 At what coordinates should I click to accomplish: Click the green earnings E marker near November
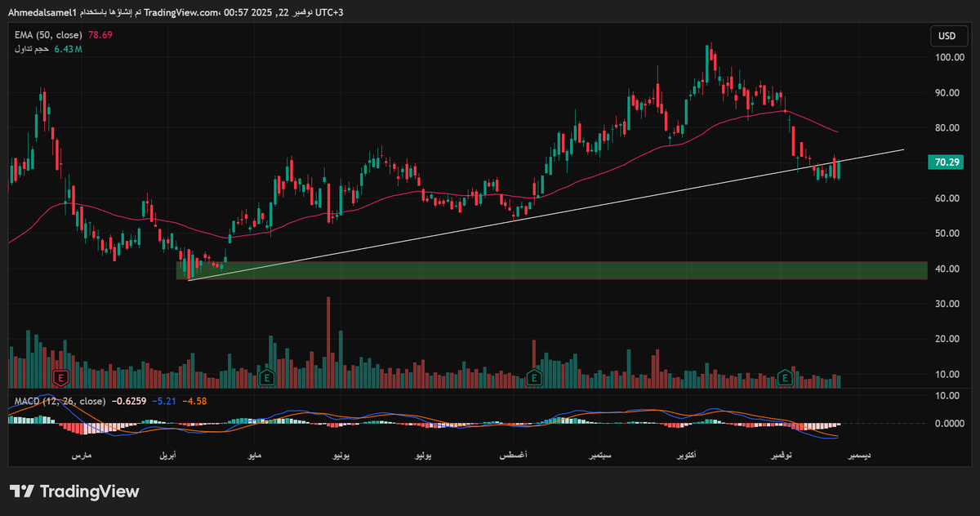coord(786,377)
